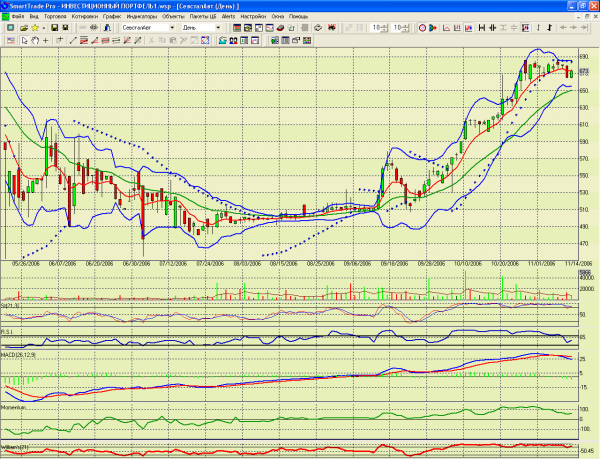
Task: Click the R.S.I. indicator label
Action: 7,332
